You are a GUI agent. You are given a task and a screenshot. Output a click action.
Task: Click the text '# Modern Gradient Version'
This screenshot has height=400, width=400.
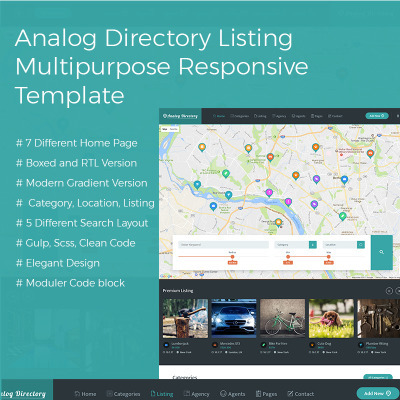(x=82, y=183)
